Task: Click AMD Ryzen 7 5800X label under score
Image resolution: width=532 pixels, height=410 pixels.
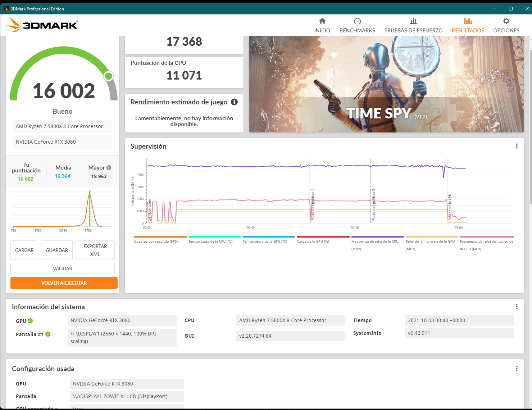Action: [x=63, y=126]
